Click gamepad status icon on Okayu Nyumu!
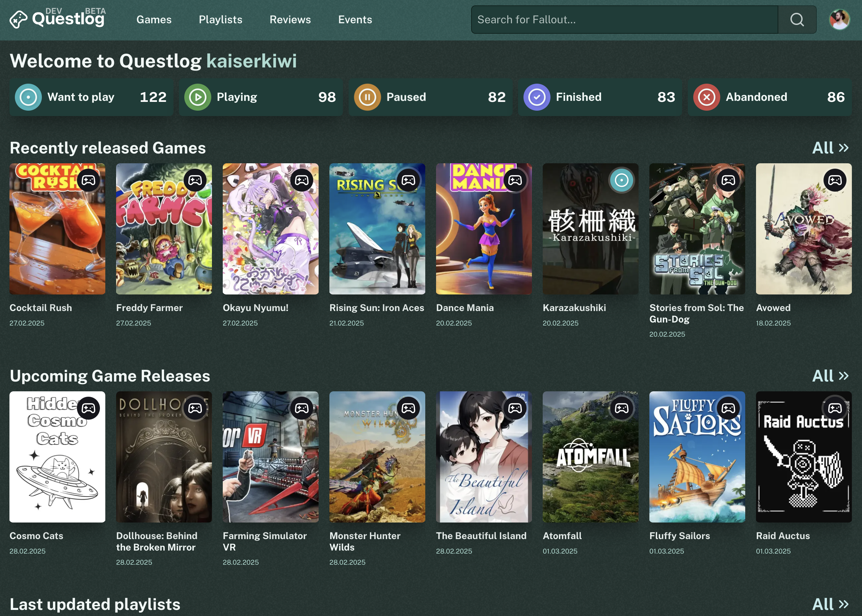862x616 pixels. tap(302, 180)
